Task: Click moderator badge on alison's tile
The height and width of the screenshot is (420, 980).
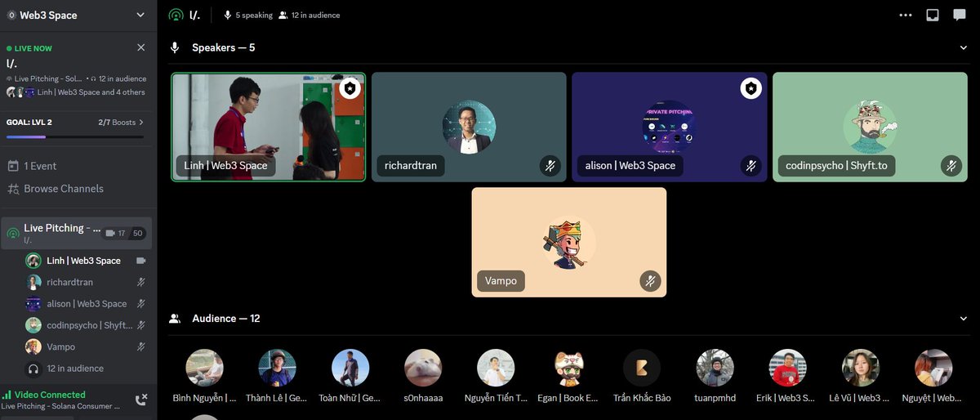Action: coord(751,87)
